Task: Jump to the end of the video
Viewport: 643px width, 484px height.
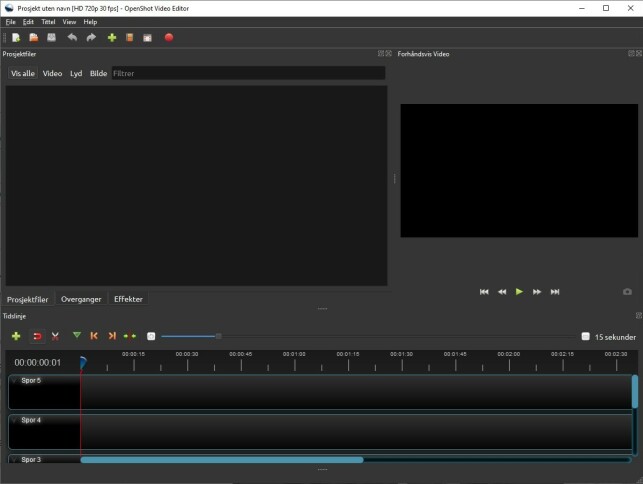Action: tap(555, 292)
